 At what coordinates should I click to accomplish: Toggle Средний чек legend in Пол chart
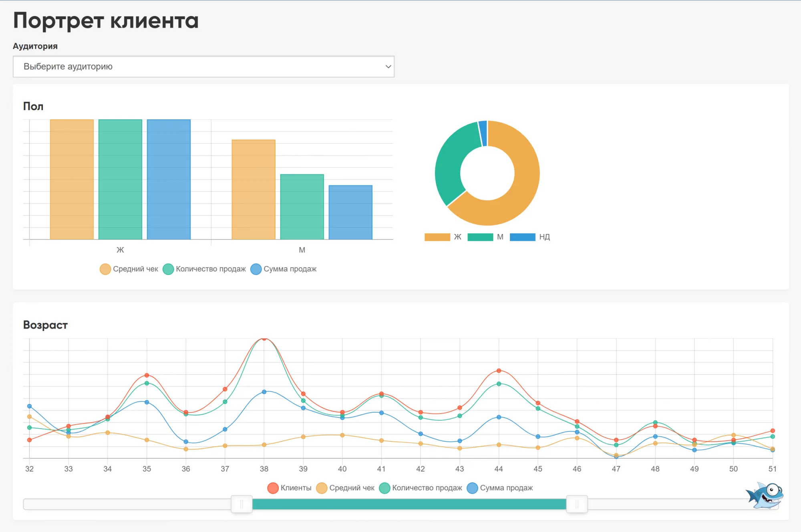tap(129, 269)
